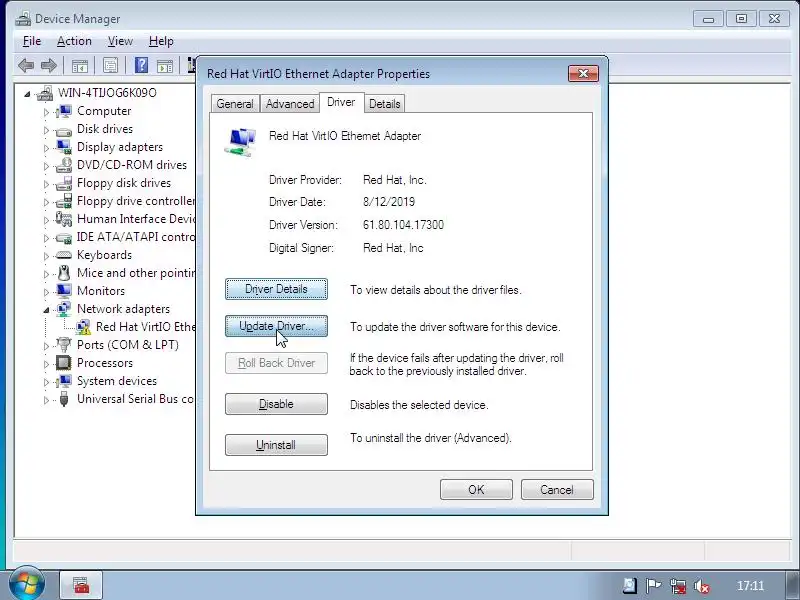
Task: Select the Driver tab
Action: click(341, 102)
